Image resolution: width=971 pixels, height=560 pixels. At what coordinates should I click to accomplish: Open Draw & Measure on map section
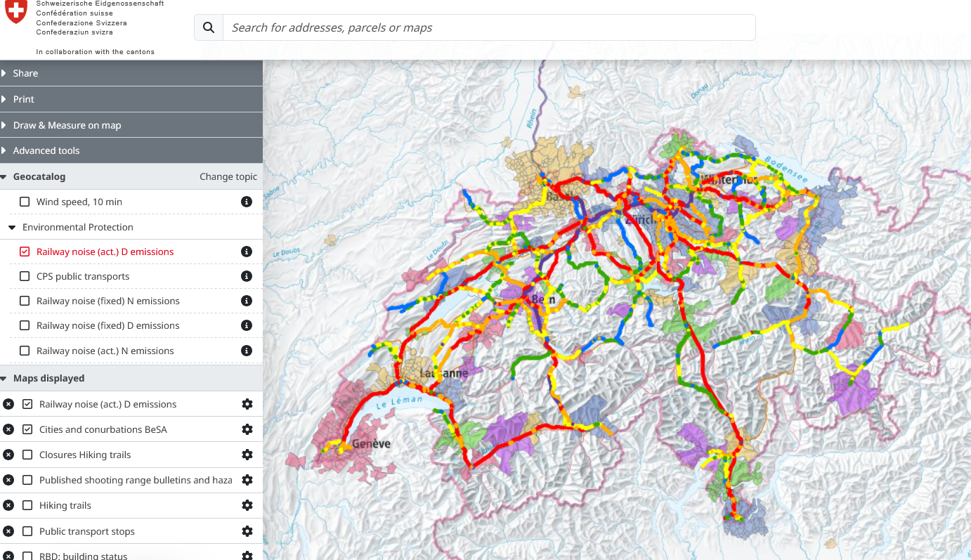pyautogui.click(x=67, y=125)
